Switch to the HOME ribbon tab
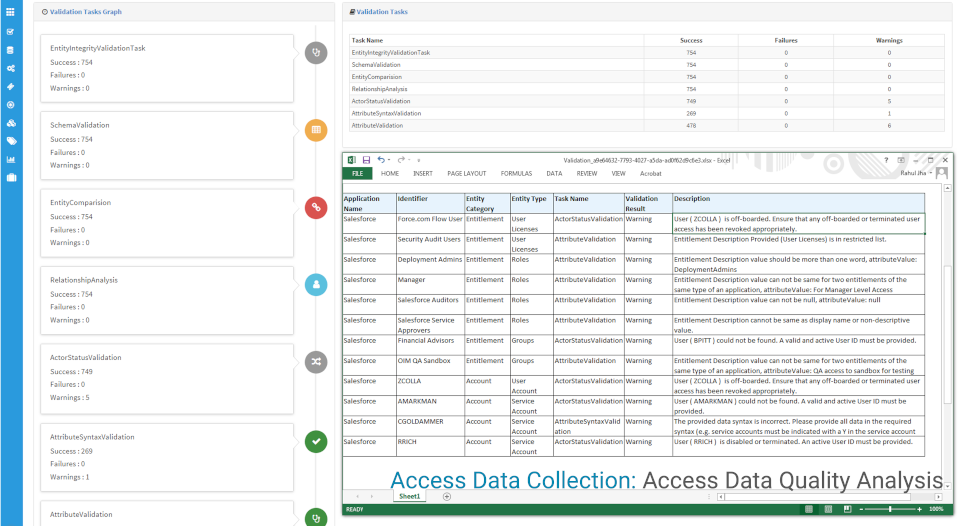The image size is (960, 526). (x=389, y=174)
